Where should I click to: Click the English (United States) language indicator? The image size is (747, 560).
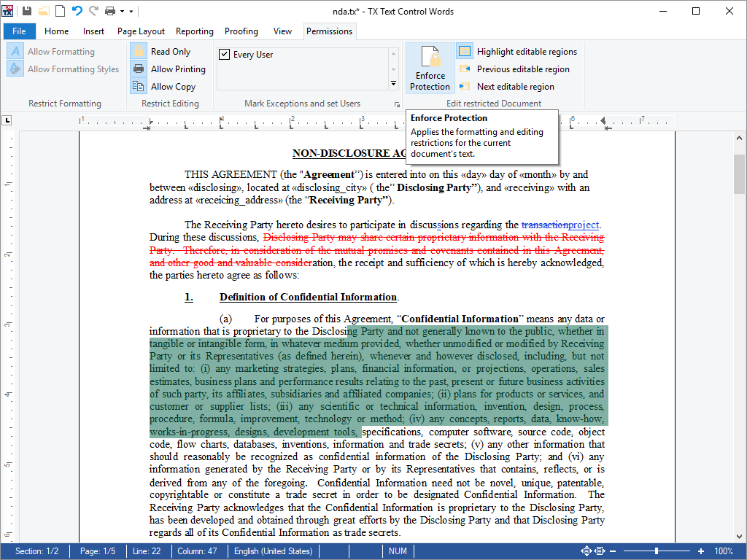[x=274, y=551]
